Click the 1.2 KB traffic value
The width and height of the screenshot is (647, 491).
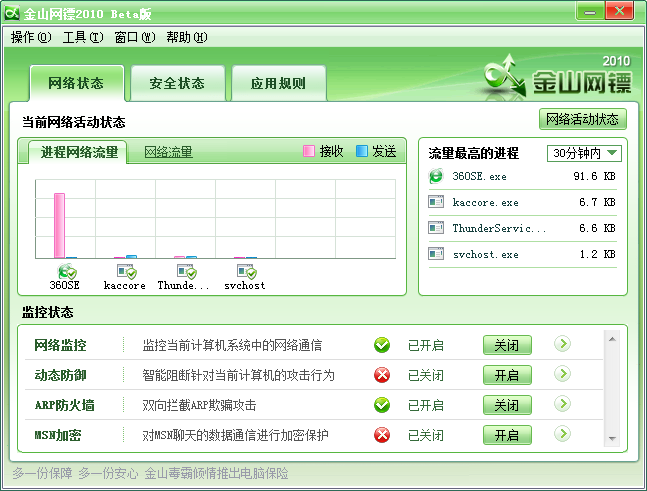597,254
